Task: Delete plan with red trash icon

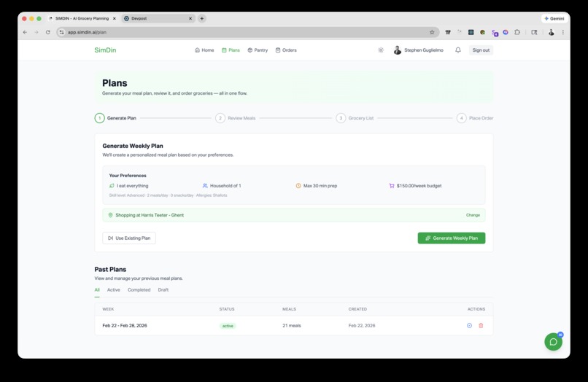Action: [x=481, y=325]
